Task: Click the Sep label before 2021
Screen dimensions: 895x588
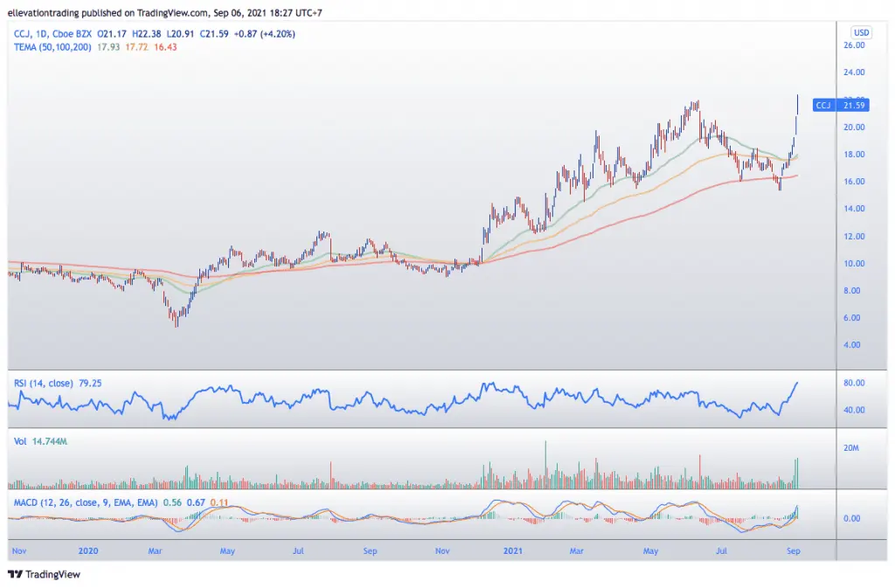Action: click(370, 551)
